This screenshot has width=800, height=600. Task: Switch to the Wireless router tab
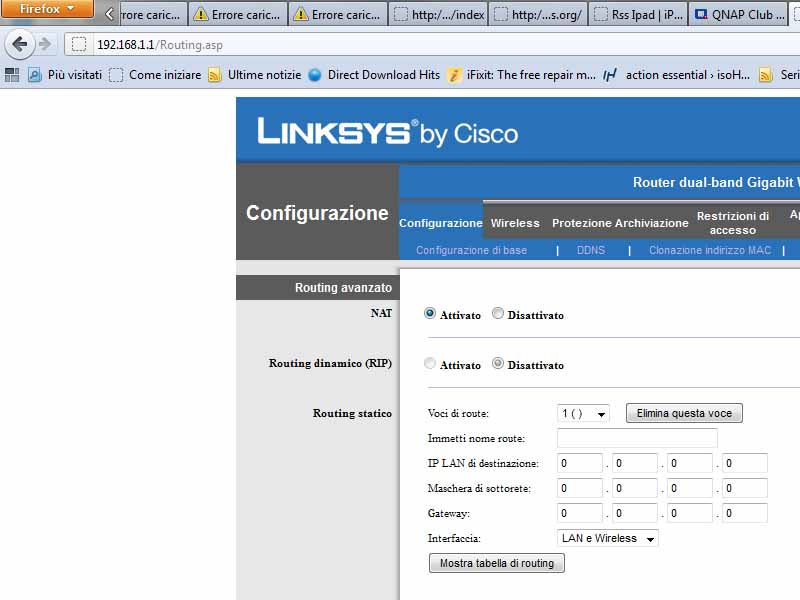tap(515, 223)
